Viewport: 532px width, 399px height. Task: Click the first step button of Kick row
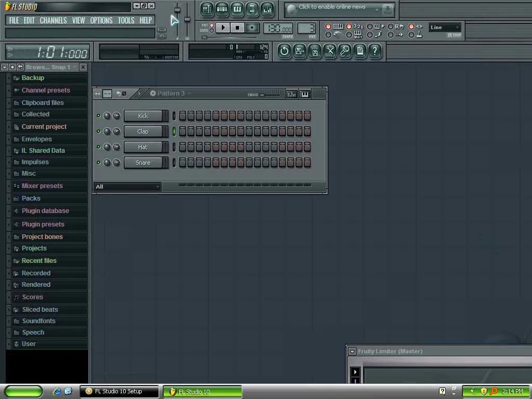point(182,116)
